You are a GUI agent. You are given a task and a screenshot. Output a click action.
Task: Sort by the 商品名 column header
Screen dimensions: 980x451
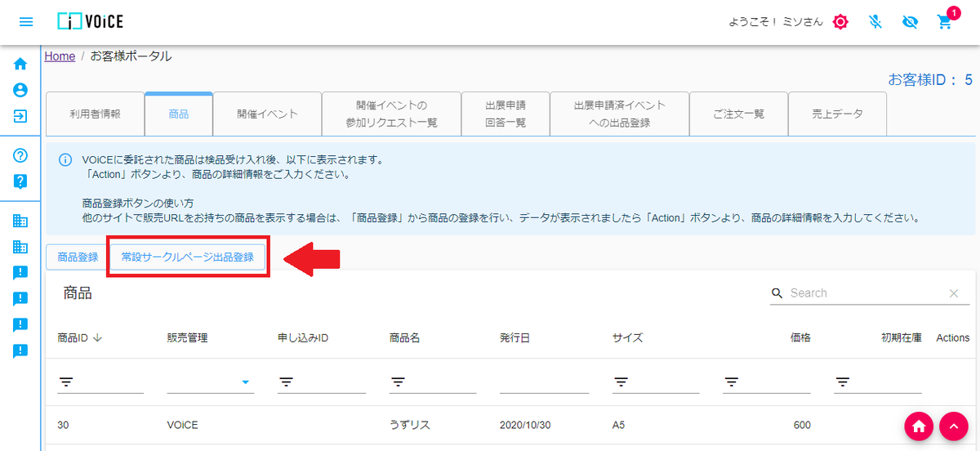pyautogui.click(x=405, y=337)
